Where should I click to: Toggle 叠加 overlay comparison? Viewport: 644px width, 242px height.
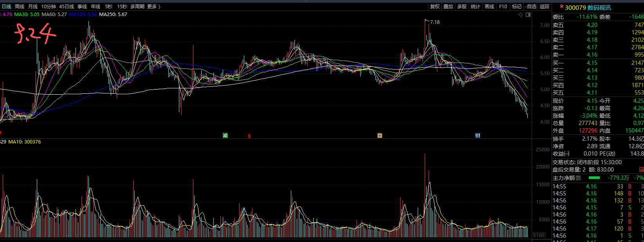448,6
